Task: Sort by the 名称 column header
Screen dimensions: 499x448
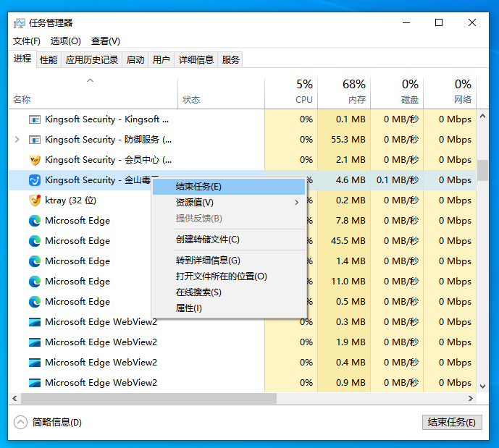Action: pyautogui.click(x=93, y=92)
